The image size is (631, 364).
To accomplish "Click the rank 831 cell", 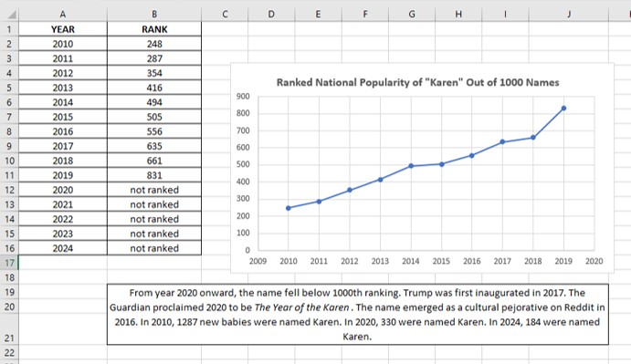I will pos(154,175).
